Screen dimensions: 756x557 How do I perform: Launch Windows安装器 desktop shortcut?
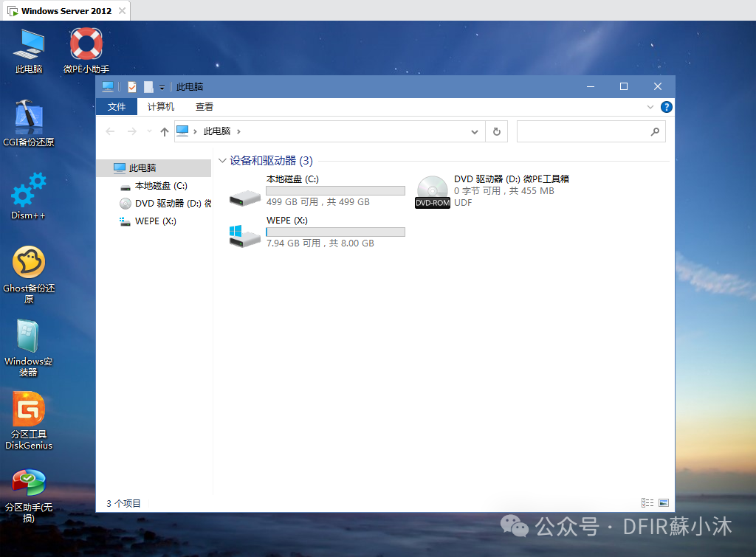[29, 348]
